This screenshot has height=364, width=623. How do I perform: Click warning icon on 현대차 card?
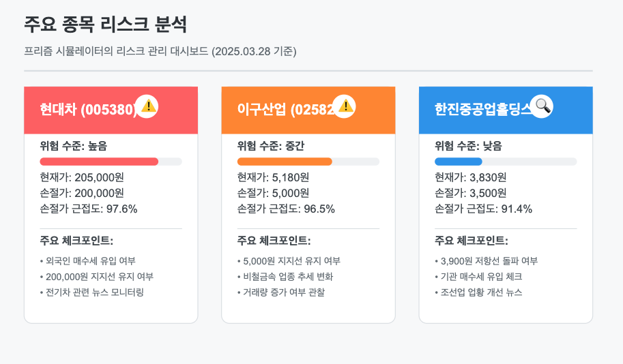[x=147, y=106]
